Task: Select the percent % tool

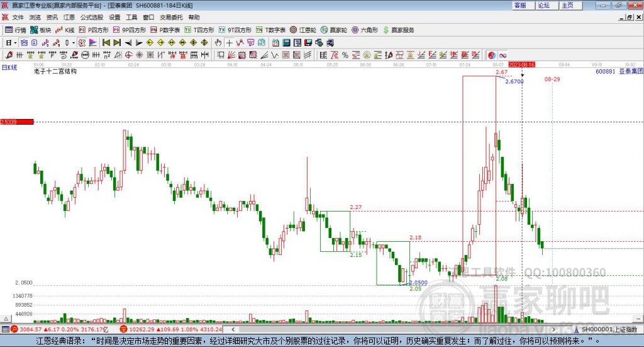Action: coord(345,55)
